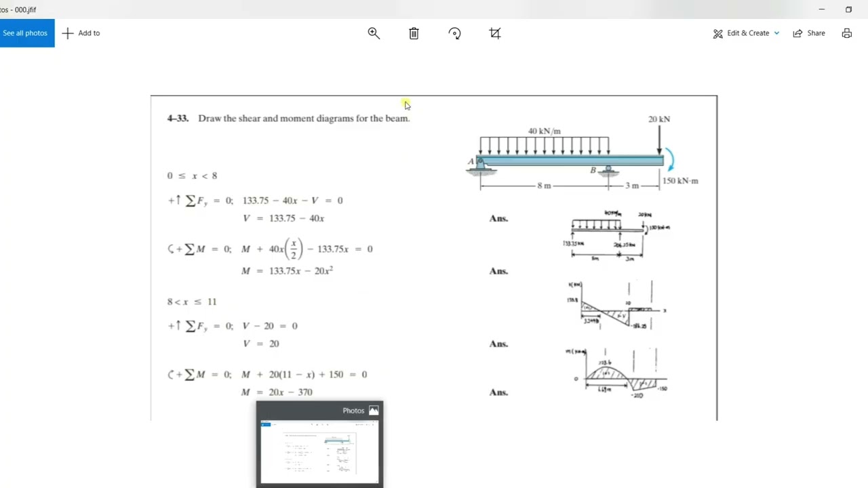Delete the photo using the trash icon
Viewport: 868px width, 488px height.
pyautogui.click(x=414, y=33)
